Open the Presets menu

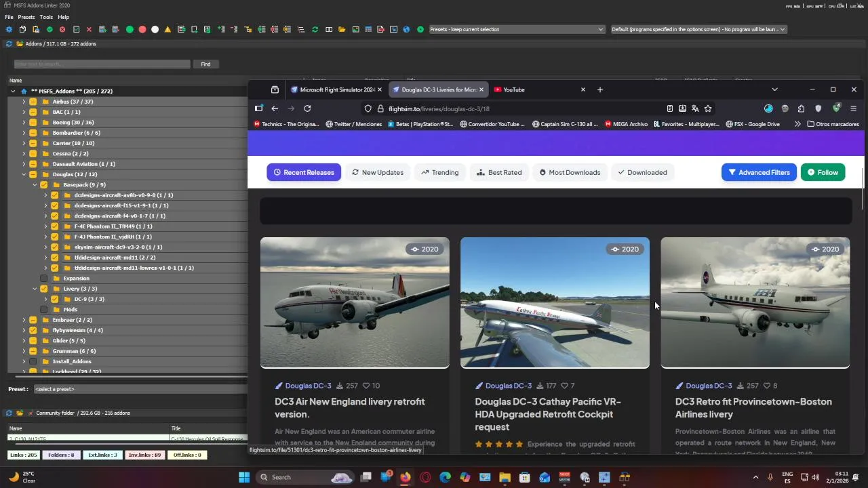(x=26, y=17)
